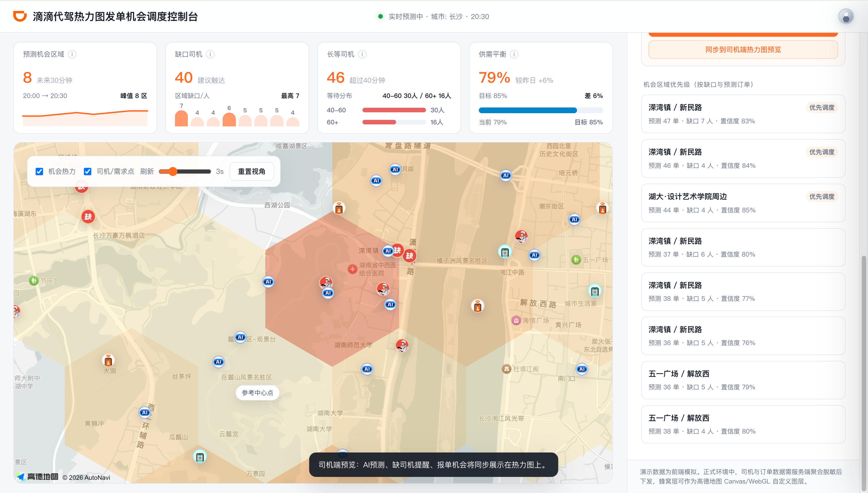Click the AI marker next to 溁湾镇 label

pos(388,251)
